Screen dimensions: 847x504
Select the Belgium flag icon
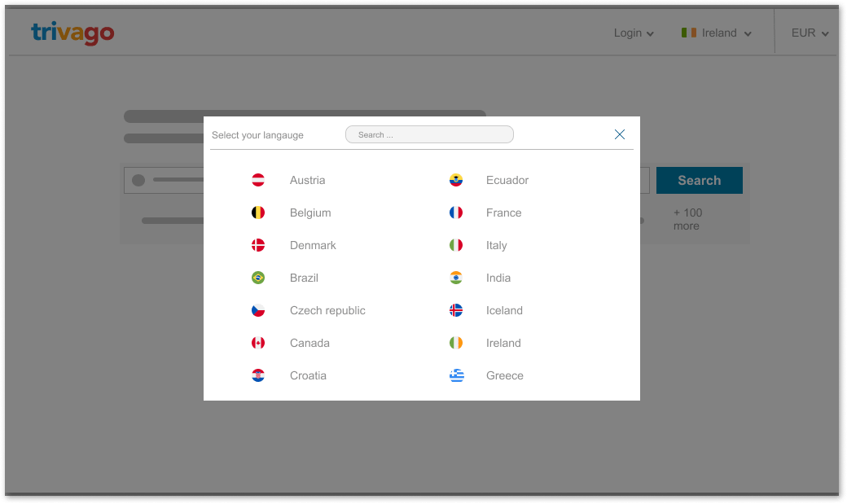click(x=258, y=213)
